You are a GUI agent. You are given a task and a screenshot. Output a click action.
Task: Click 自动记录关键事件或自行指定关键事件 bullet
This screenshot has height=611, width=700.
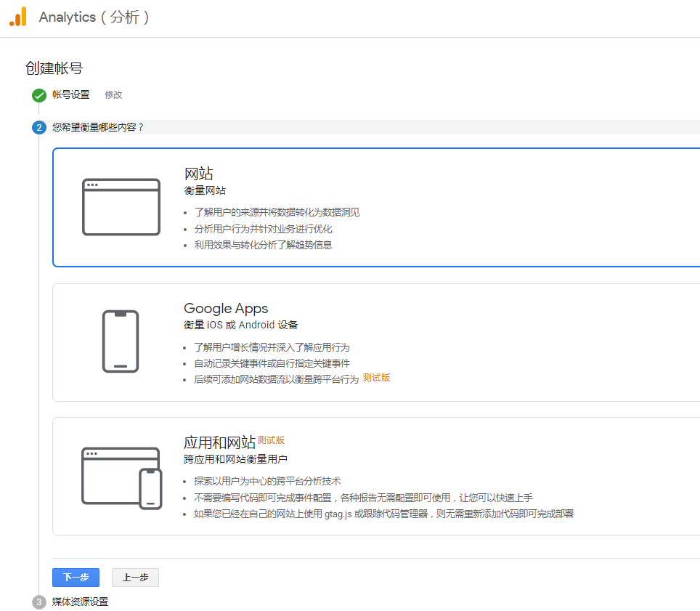(272, 363)
